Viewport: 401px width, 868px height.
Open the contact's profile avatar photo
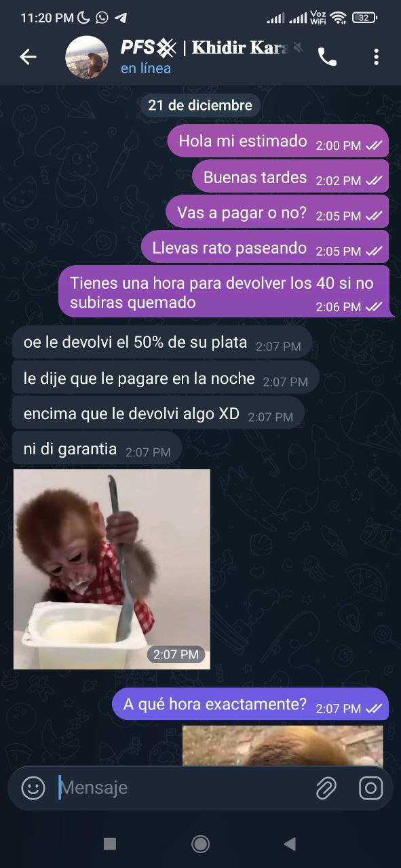coord(87,57)
